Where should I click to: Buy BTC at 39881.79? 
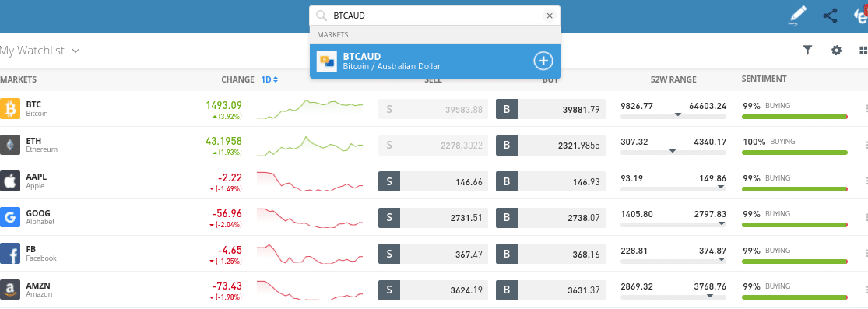551,109
